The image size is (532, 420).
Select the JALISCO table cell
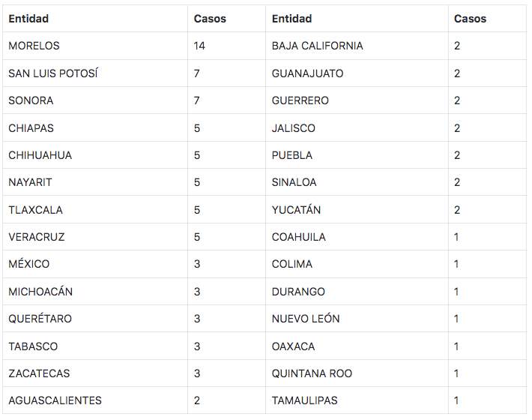[294, 128]
